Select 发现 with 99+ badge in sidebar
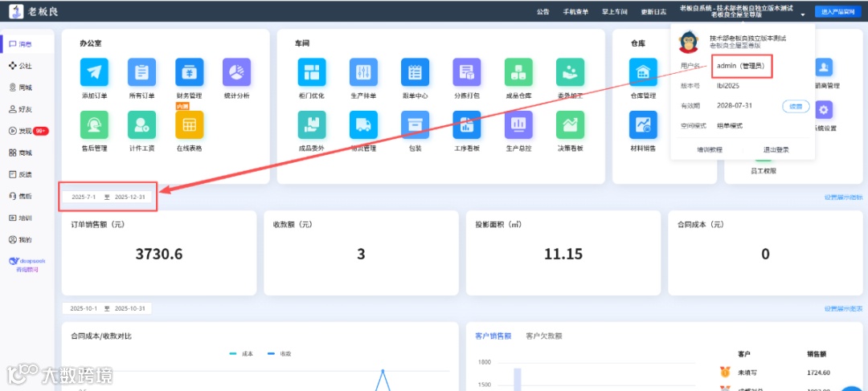This screenshot has height=391, width=868. 29,131
